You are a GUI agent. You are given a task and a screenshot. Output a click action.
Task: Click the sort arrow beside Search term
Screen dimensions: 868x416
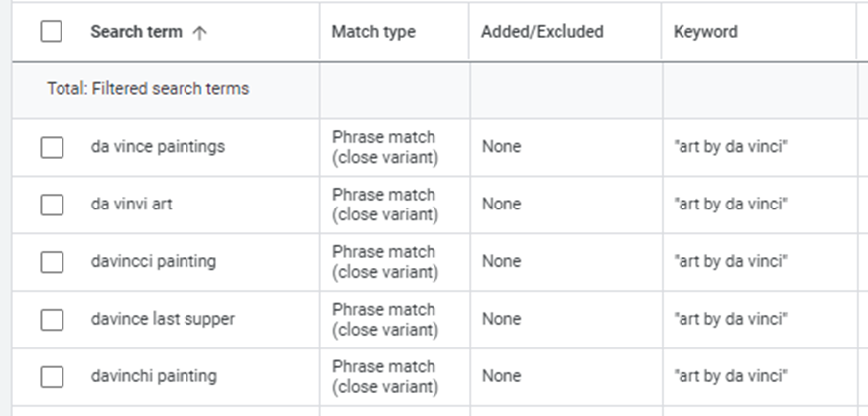tap(200, 32)
